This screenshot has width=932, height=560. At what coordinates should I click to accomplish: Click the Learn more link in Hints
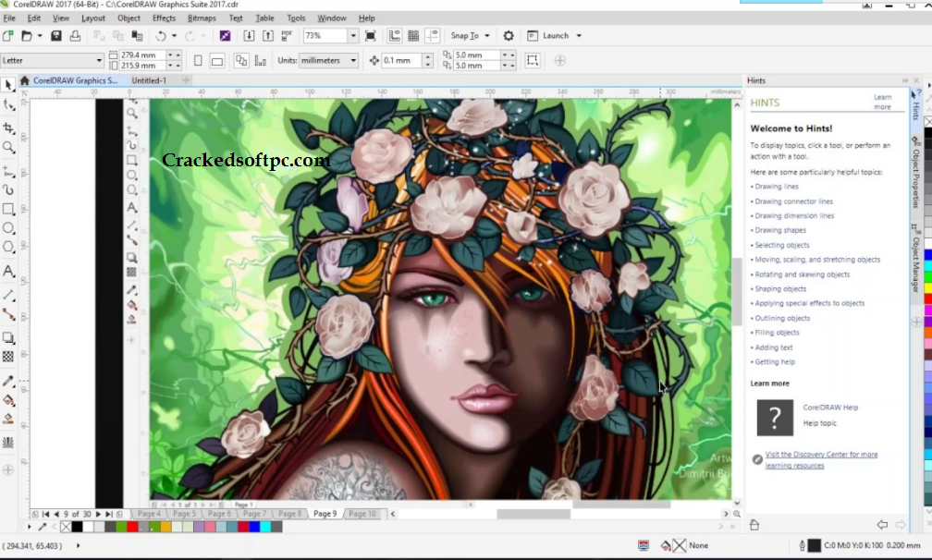[x=882, y=103]
